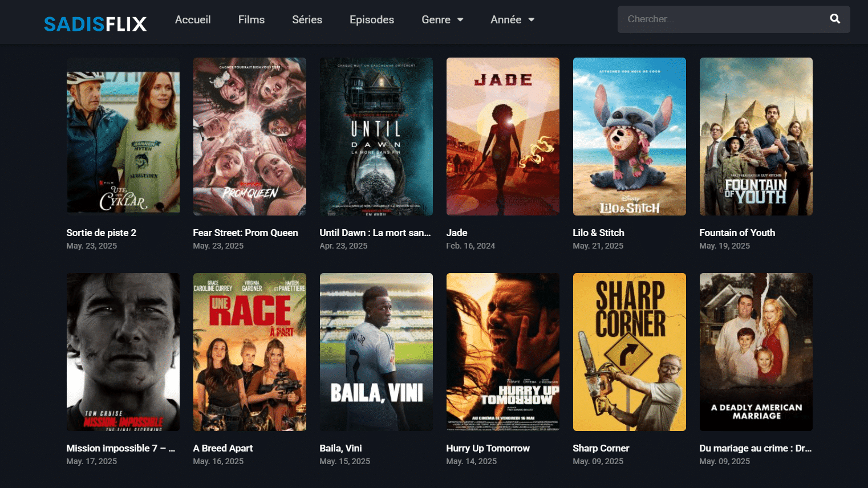Click the Hurry Up Tomorrow title link
868x488 pixels.
tap(488, 448)
